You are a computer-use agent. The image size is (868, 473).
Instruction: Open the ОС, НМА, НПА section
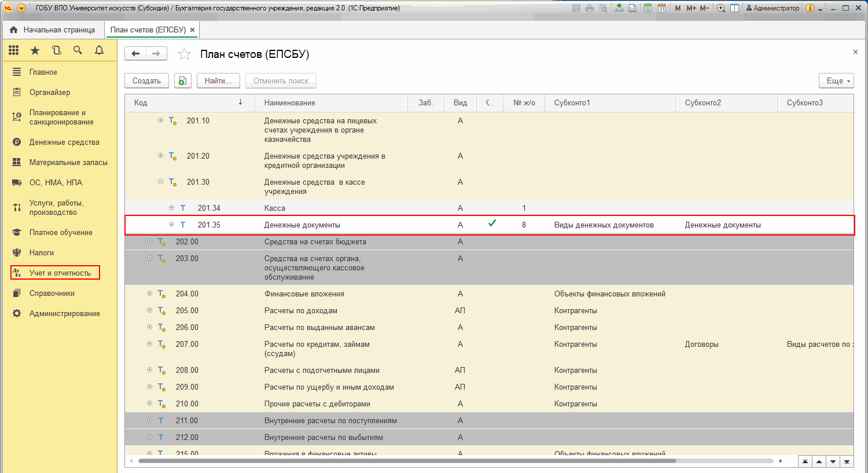coord(56,183)
